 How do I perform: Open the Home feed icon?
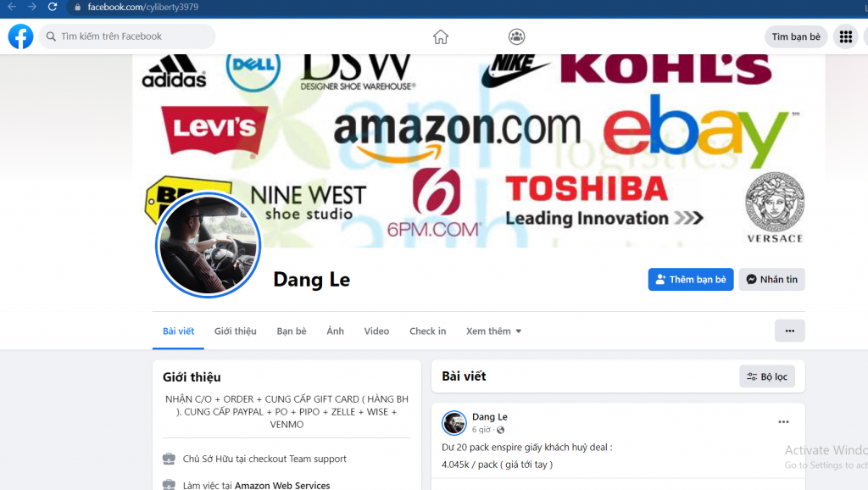tap(441, 36)
